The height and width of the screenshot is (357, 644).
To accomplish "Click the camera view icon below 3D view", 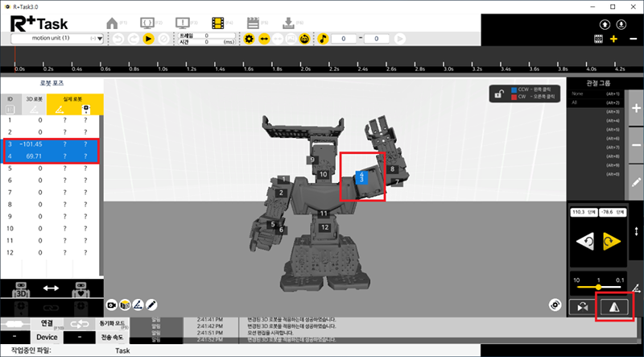I will pos(112,305).
